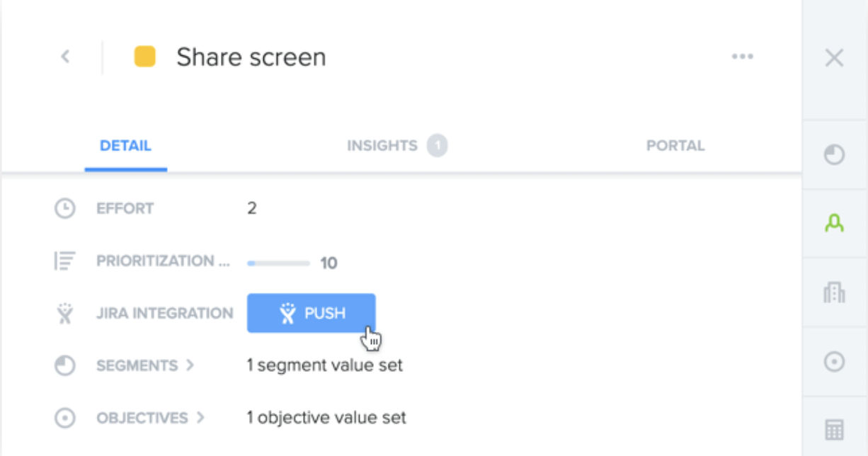Open the companies building icon in sidebar
Image resolution: width=868 pixels, height=456 pixels.
[x=835, y=292]
